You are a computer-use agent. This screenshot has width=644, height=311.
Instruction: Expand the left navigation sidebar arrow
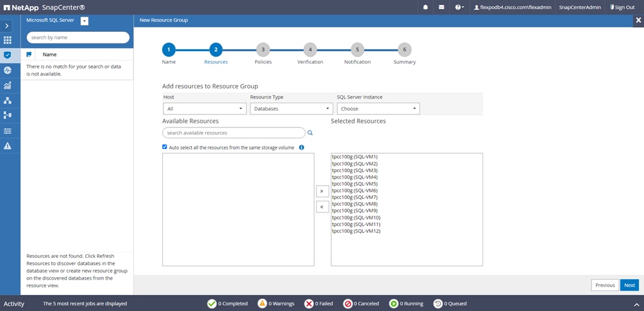[x=7, y=26]
